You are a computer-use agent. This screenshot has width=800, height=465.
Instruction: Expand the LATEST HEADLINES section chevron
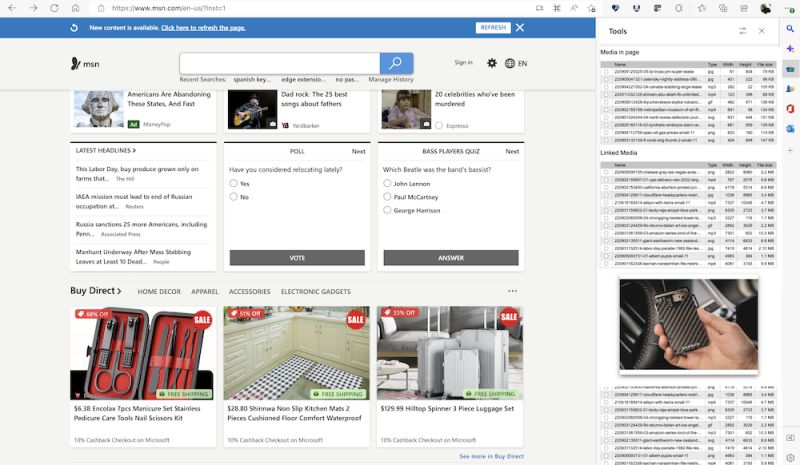point(134,151)
